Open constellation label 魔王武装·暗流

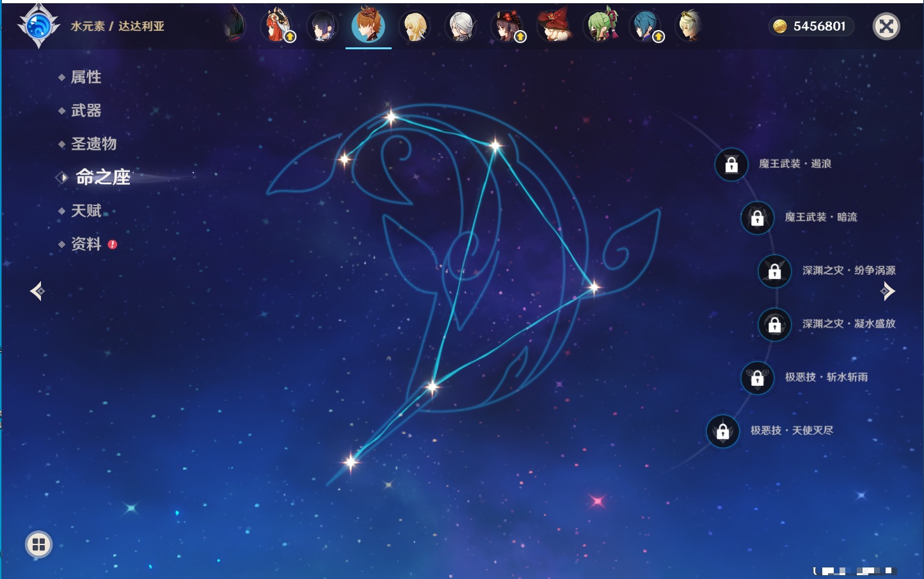[821, 217]
